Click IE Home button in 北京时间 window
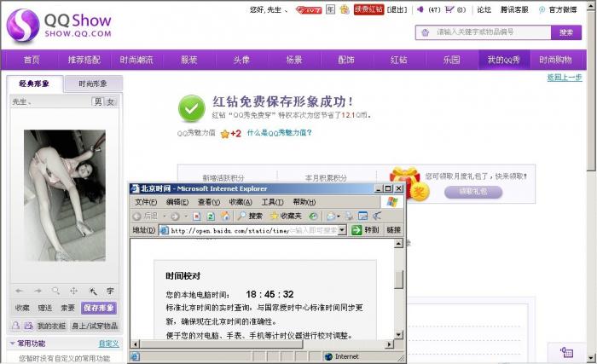 (x=225, y=216)
